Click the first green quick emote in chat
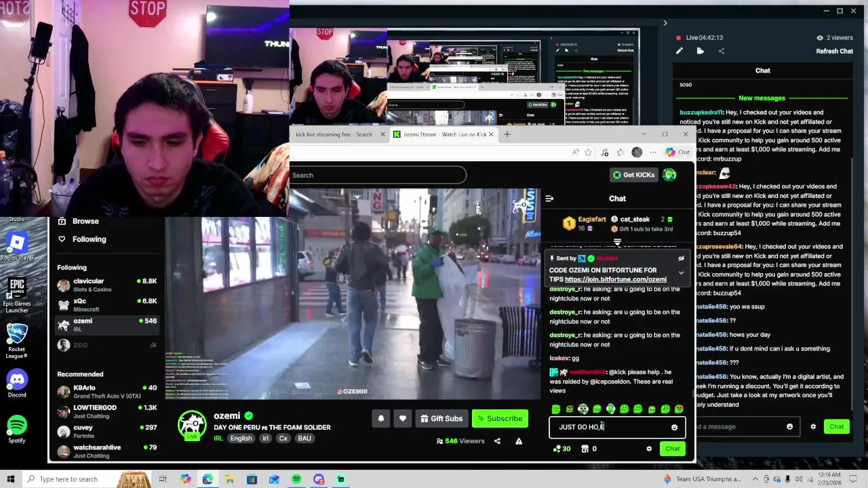This screenshot has width=868, height=488. coord(556,409)
